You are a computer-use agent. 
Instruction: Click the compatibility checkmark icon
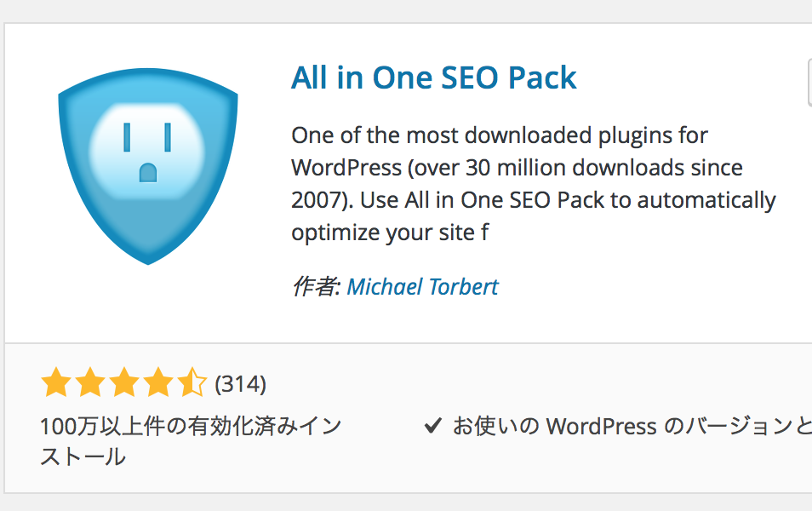point(433,426)
